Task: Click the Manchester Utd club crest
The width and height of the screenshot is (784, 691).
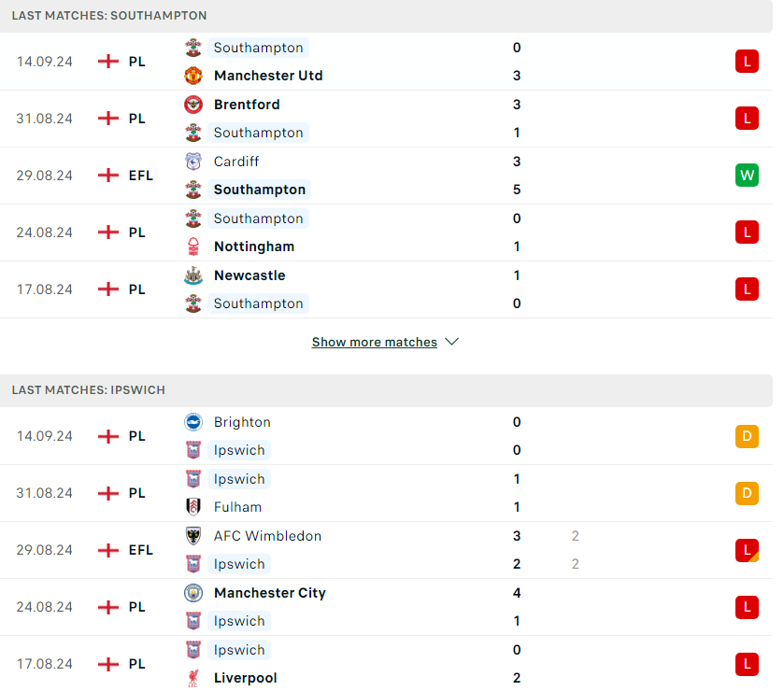Action: 193,76
